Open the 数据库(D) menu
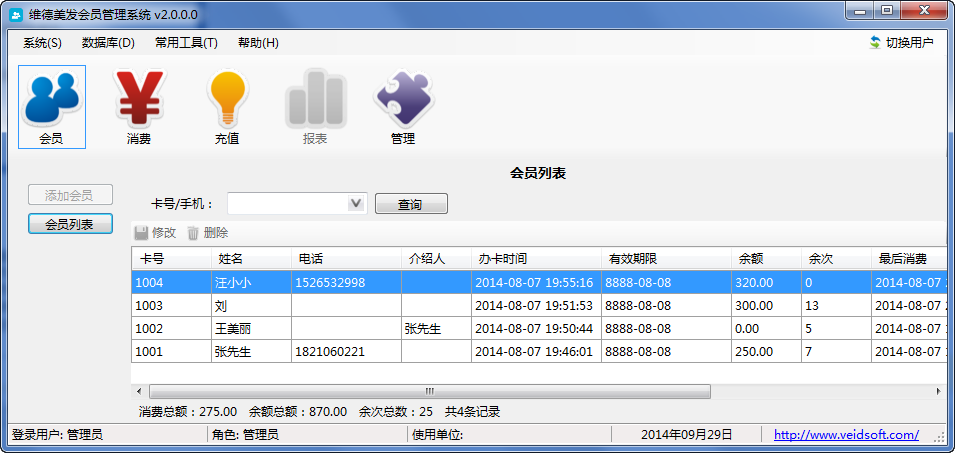 click(108, 43)
